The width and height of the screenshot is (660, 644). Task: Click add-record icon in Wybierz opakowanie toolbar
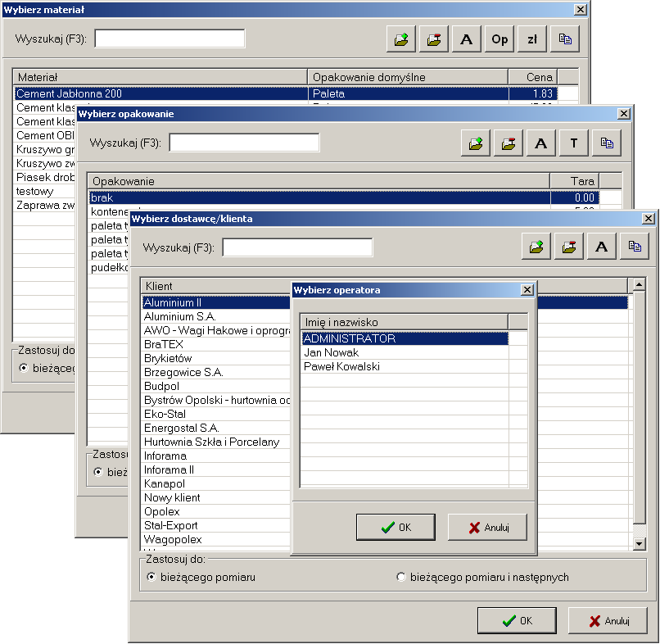476,143
